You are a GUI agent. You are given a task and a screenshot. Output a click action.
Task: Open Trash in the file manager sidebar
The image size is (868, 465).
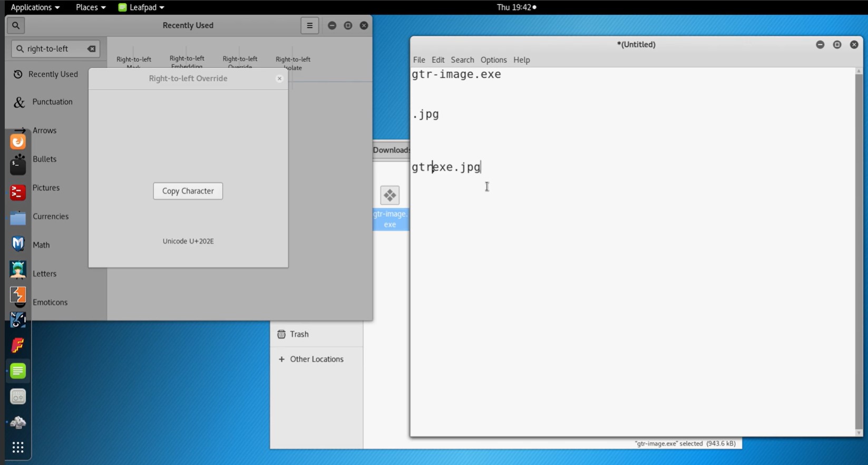click(299, 334)
